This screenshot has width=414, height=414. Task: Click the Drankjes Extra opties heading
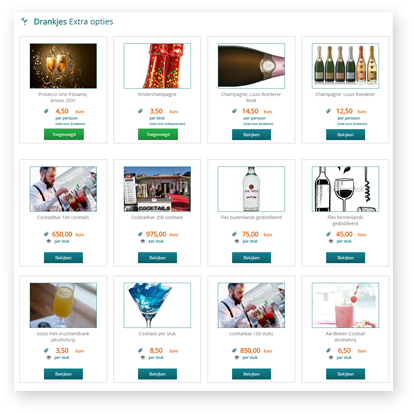pos(73,22)
